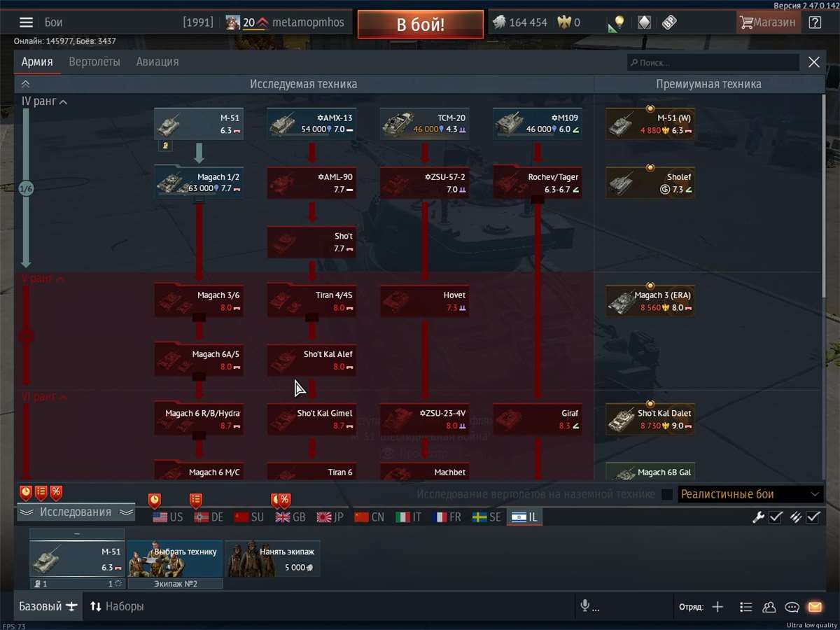Select the Армия tab
This screenshot has width=840, height=630.
(x=37, y=62)
